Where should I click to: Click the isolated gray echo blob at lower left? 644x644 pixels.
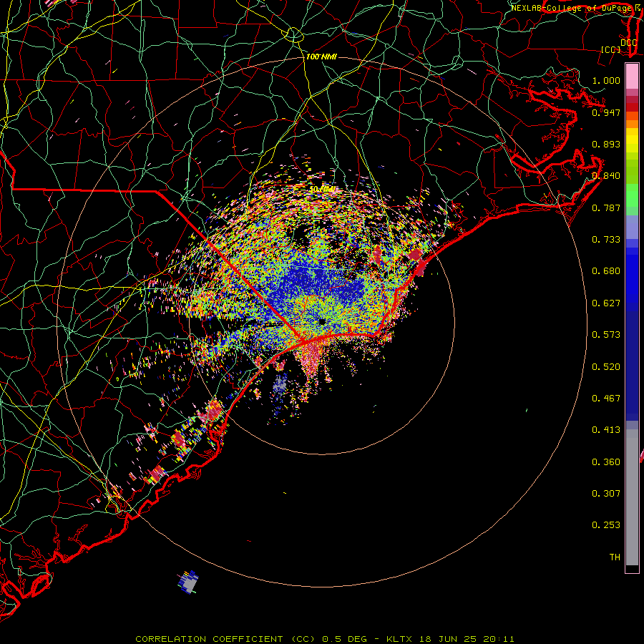[x=188, y=582]
